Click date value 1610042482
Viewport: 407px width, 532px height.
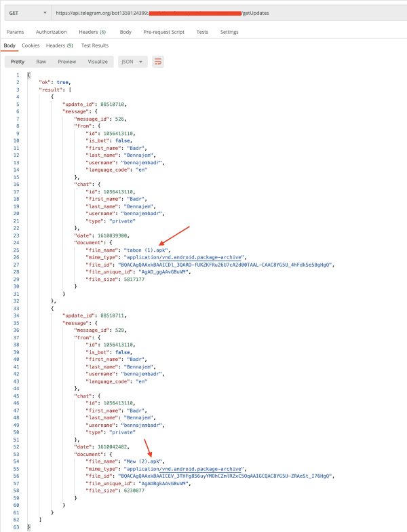pyautogui.click(x=113, y=446)
